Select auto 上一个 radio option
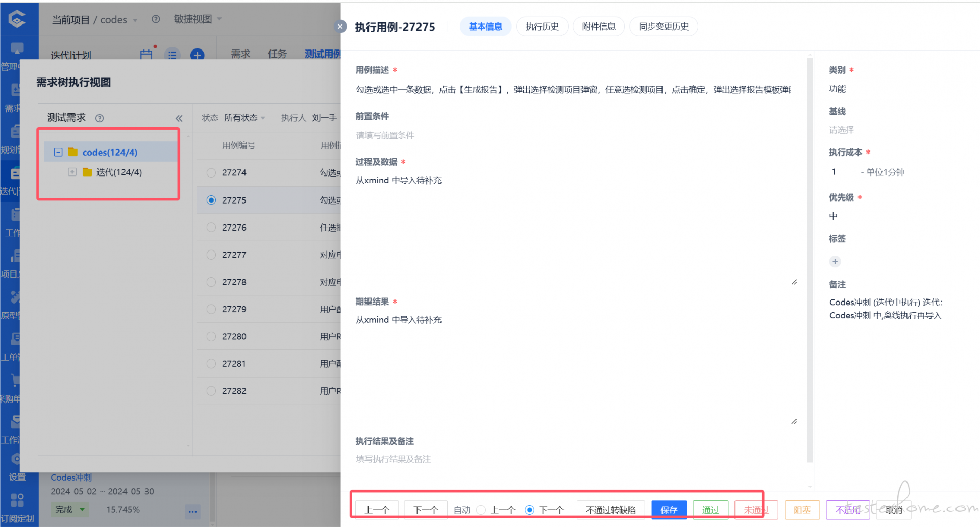This screenshot has width=980, height=527. click(481, 510)
